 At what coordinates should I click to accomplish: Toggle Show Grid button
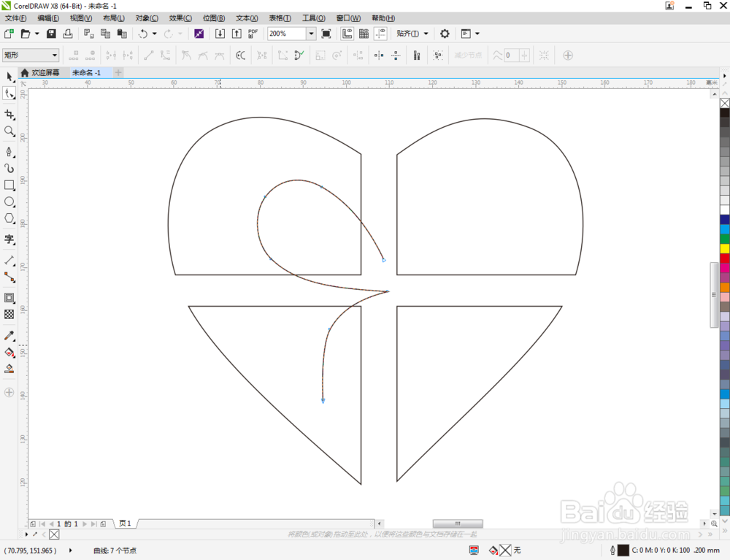(364, 34)
